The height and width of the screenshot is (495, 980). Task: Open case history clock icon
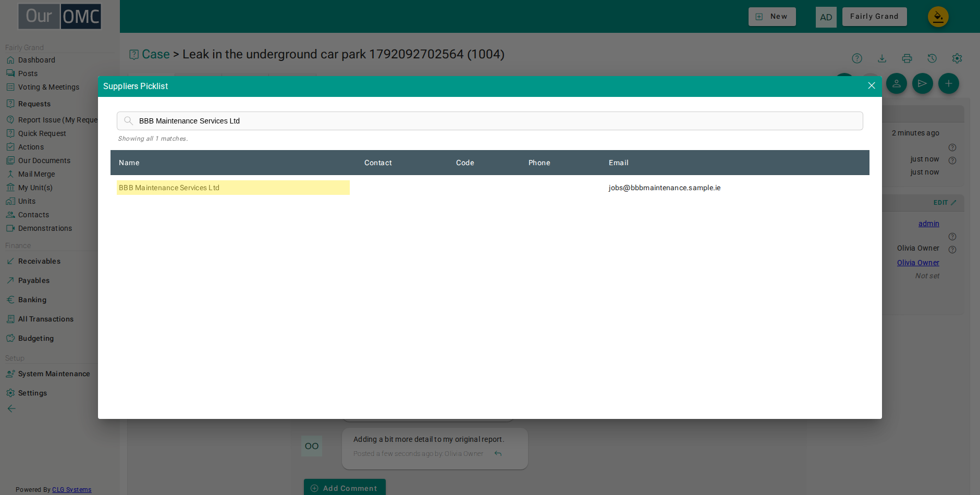point(932,58)
